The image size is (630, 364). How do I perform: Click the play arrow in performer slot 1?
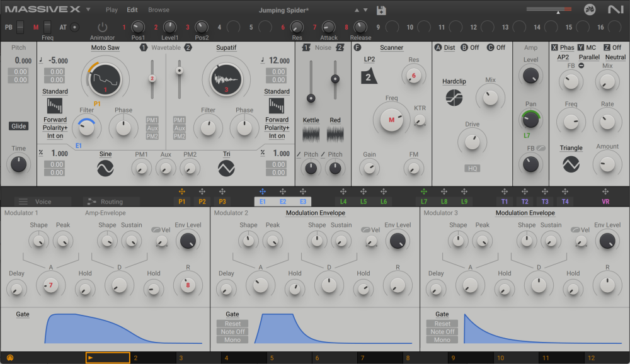[90, 358]
